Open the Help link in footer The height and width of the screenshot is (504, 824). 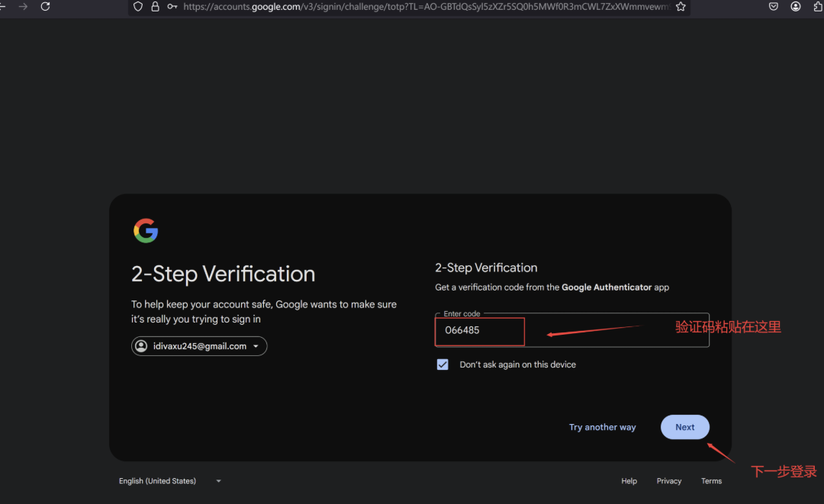point(629,481)
